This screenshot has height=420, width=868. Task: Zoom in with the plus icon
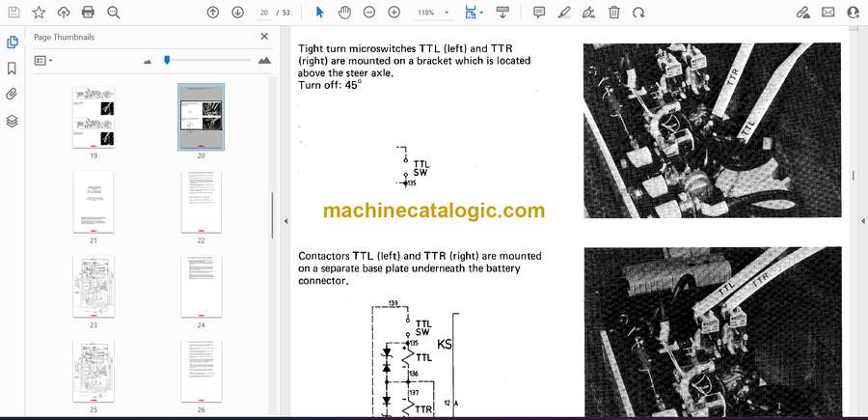click(394, 13)
